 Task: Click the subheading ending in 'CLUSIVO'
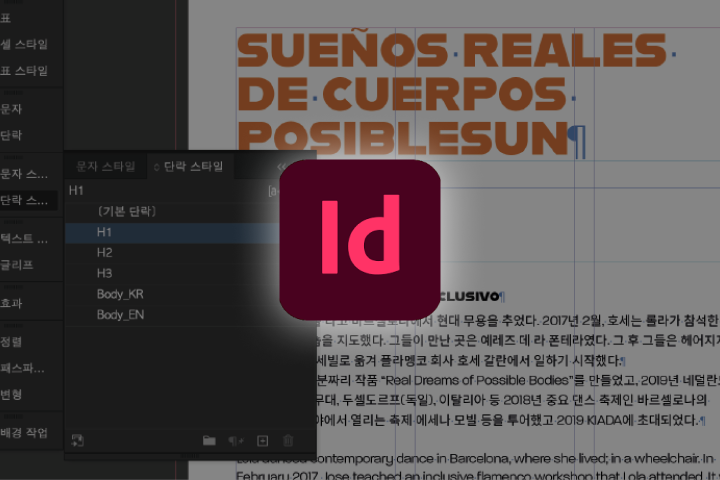coord(470,296)
